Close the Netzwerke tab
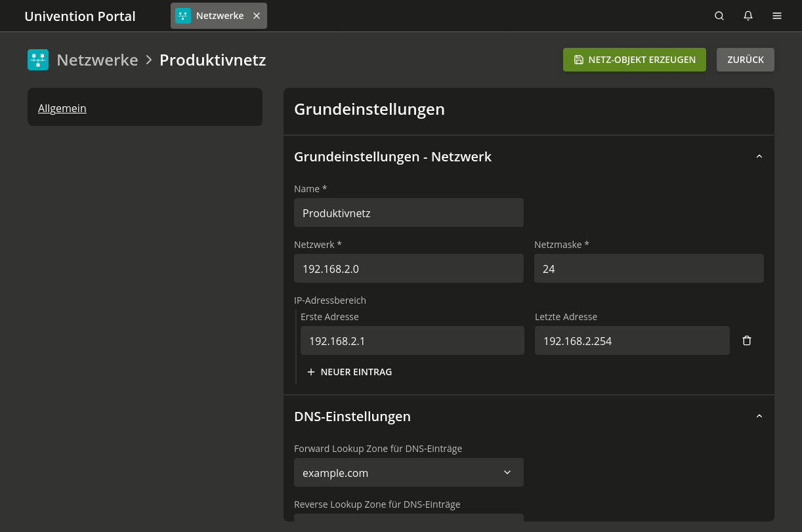The width and height of the screenshot is (802, 532). tap(257, 16)
